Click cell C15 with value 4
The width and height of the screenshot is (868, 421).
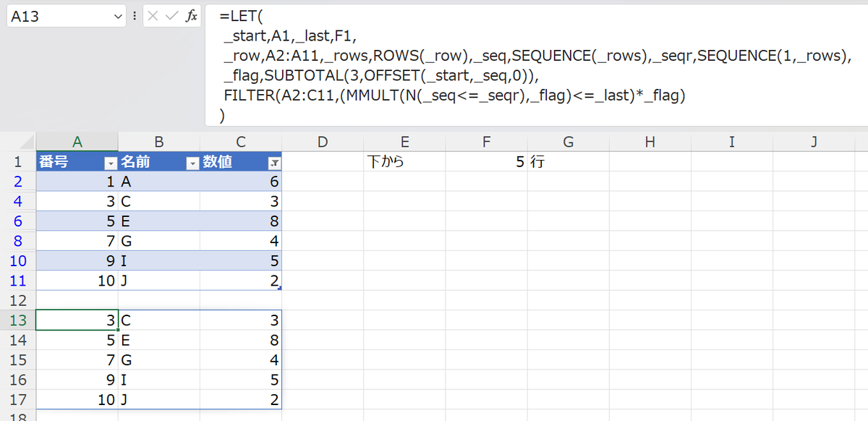pyautogui.click(x=241, y=359)
